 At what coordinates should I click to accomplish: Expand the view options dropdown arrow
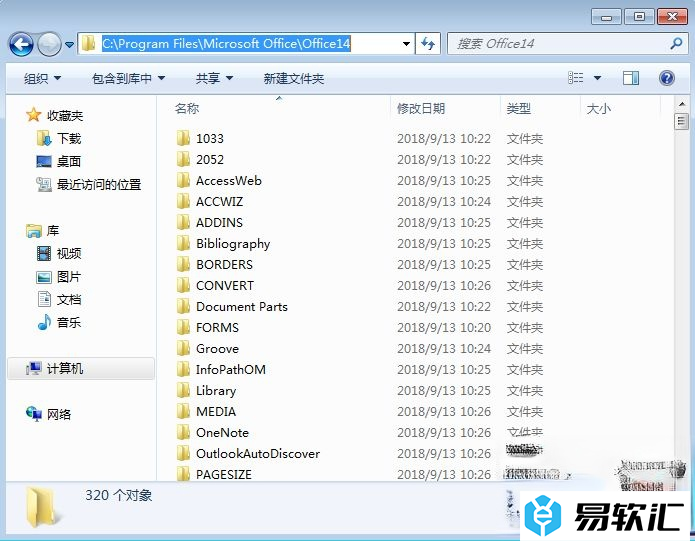[x=597, y=78]
